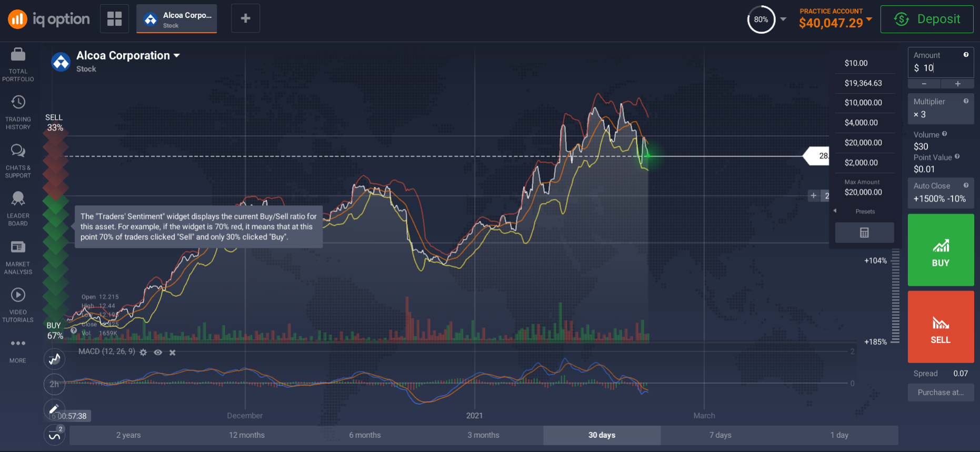
Task: Open MACD indicator settings gear
Action: 143,353
